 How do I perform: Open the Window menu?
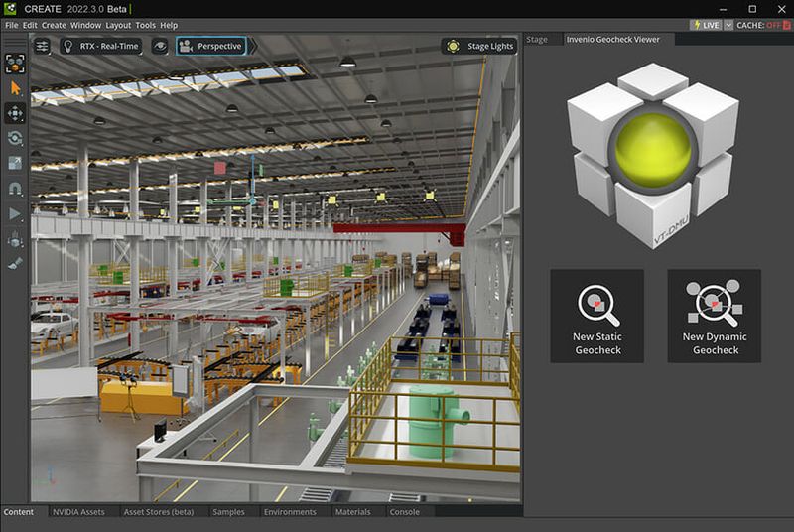point(85,25)
